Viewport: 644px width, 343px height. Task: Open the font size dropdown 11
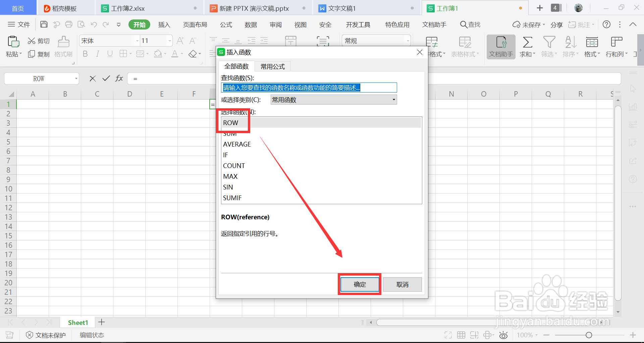(x=170, y=41)
